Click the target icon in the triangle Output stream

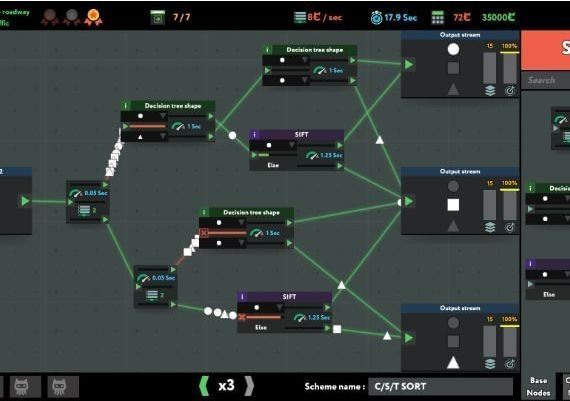tap(510, 364)
